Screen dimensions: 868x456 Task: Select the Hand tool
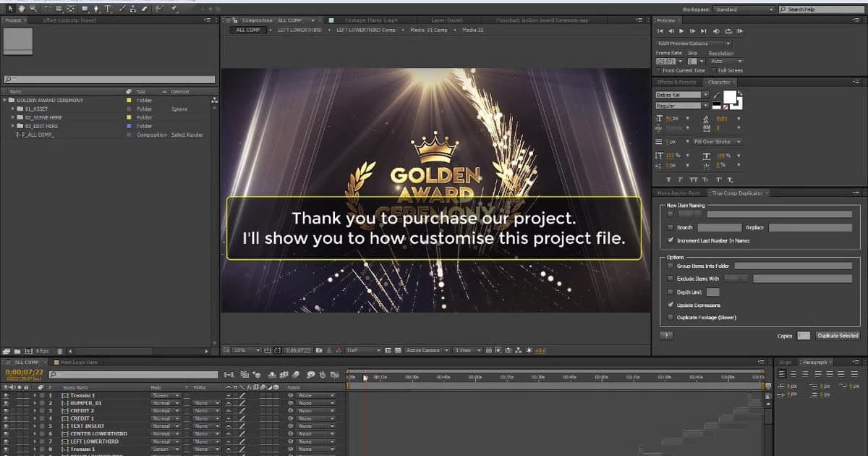(22, 9)
